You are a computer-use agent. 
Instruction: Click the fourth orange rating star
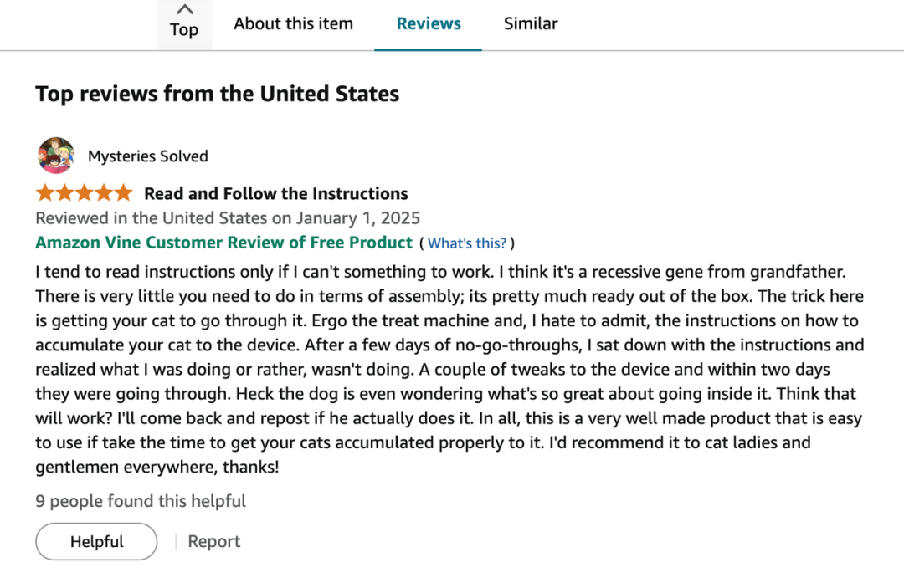104,193
